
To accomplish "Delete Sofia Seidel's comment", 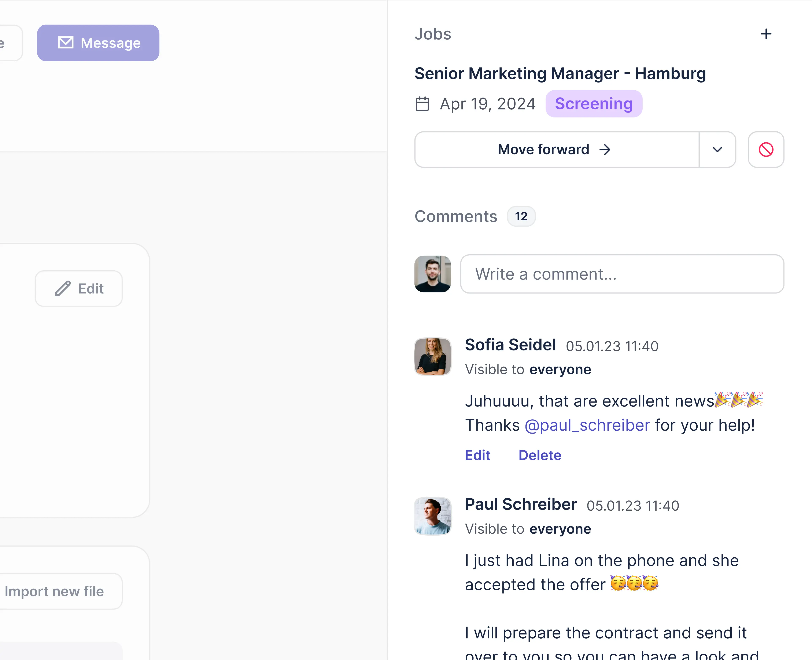I will coord(540,455).
